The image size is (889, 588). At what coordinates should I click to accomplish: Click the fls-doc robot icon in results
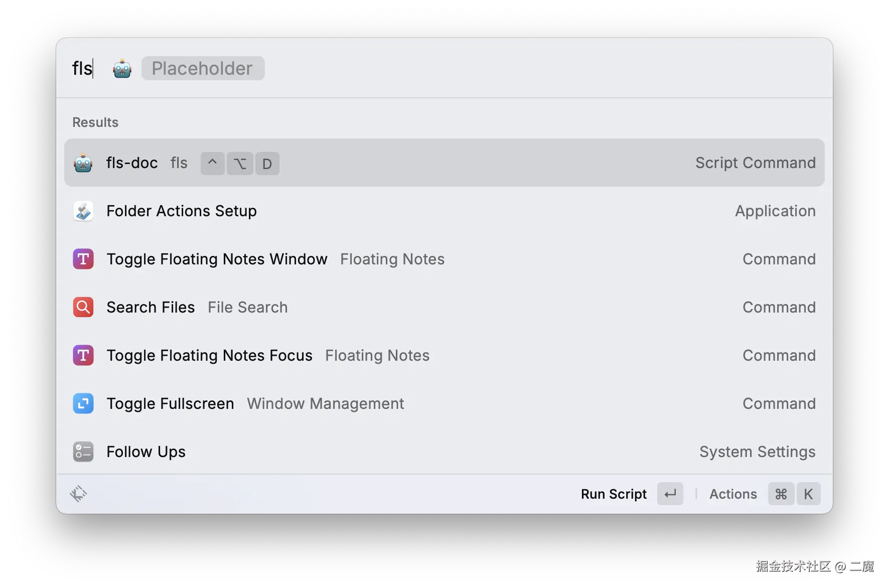[83, 163]
